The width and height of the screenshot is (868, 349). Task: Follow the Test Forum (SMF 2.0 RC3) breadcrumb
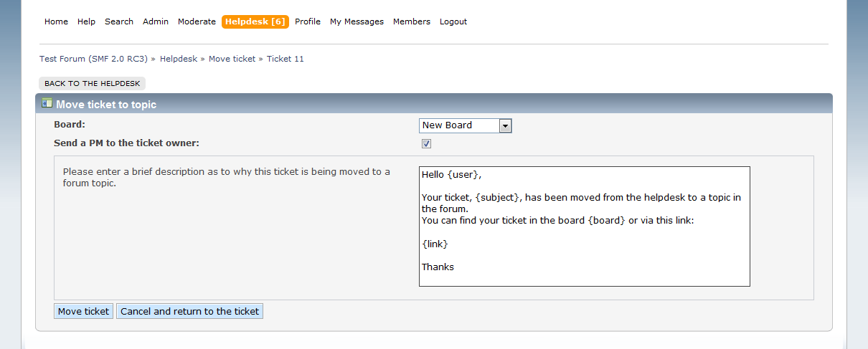pos(93,59)
